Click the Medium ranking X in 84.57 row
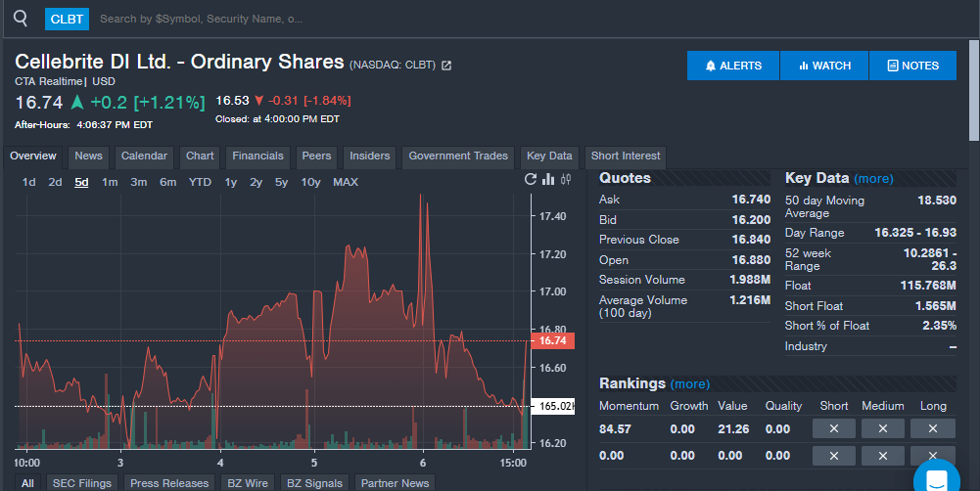 882,428
